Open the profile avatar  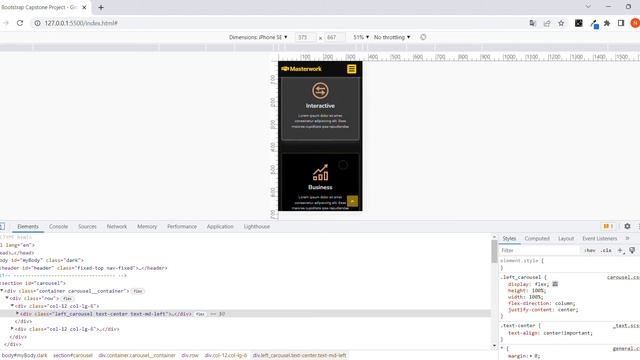coord(635,23)
